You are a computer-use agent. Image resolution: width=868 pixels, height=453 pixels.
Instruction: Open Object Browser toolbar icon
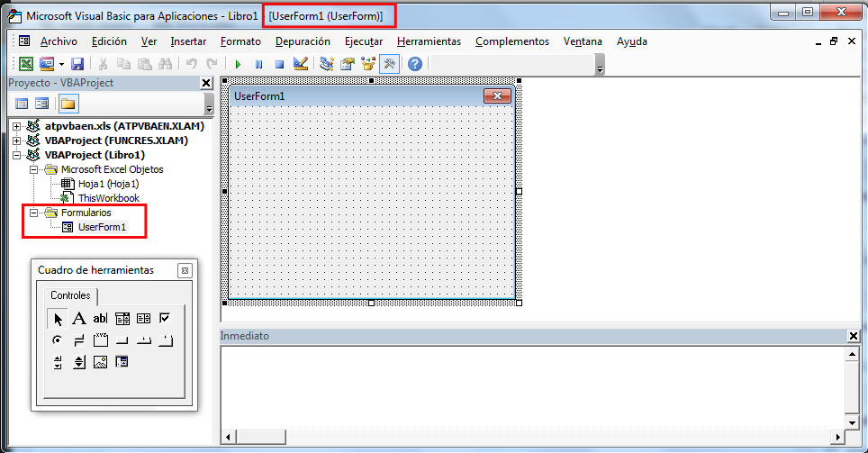click(368, 64)
